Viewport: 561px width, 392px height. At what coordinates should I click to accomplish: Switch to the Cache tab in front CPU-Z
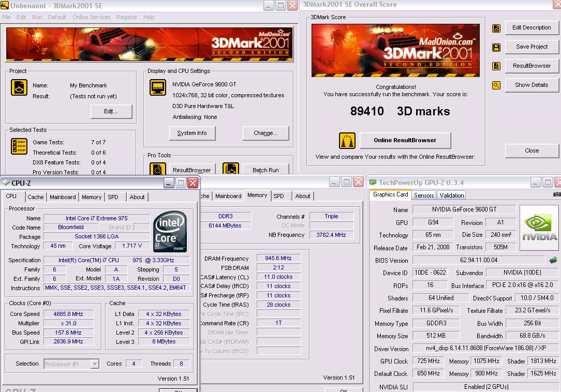pyautogui.click(x=35, y=197)
